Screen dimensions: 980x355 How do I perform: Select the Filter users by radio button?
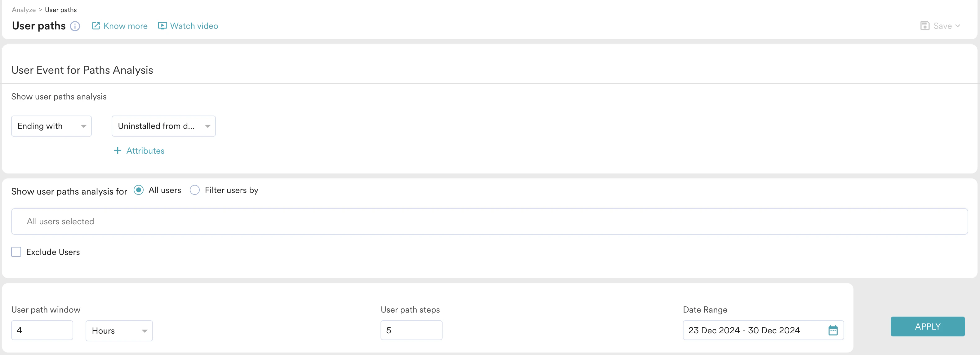tap(195, 190)
